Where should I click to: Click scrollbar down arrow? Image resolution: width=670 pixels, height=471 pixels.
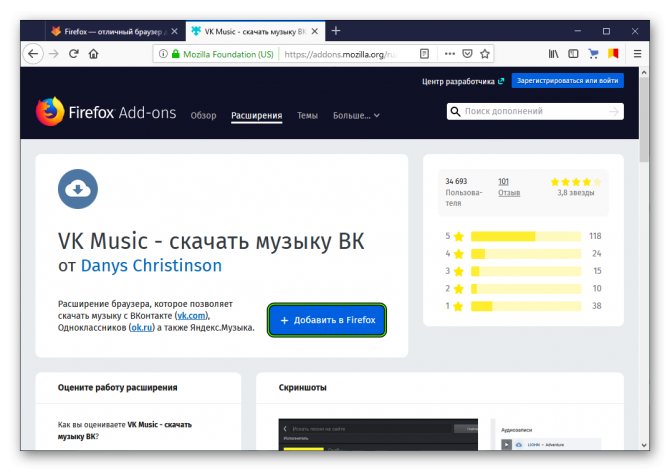pos(644,445)
